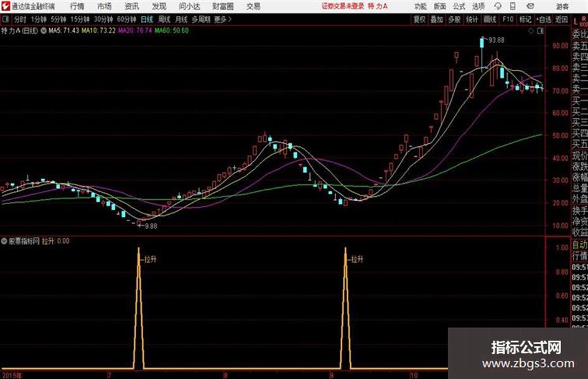Click the 叠加 overlay button
Screen dimensions: 588x379
click(437, 19)
